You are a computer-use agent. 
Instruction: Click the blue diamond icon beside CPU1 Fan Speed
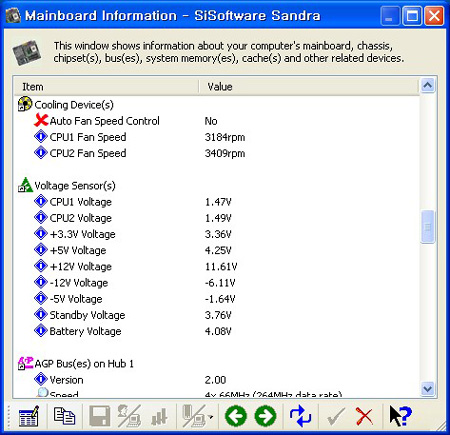pyautogui.click(x=41, y=137)
